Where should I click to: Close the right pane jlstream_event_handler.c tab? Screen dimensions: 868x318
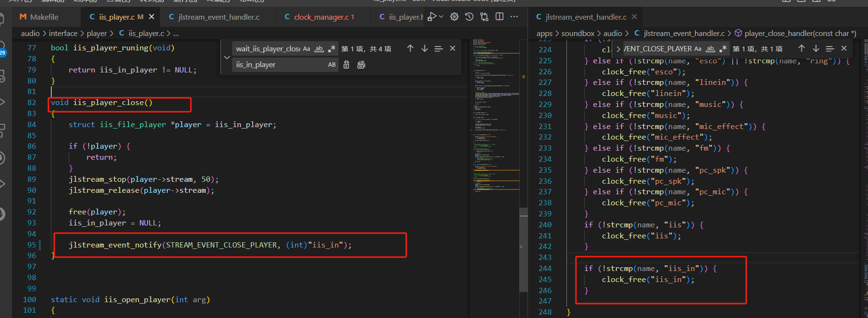tap(634, 17)
